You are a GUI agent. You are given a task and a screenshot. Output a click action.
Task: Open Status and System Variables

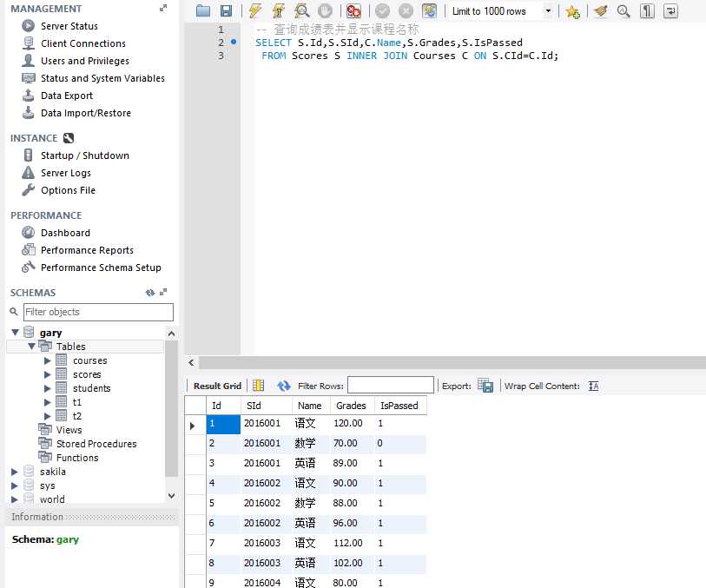(x=102, y=78)
